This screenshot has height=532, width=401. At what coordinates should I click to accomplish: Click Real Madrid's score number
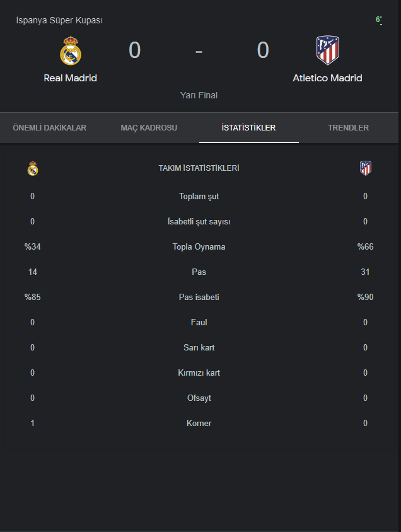pos(134,50)
